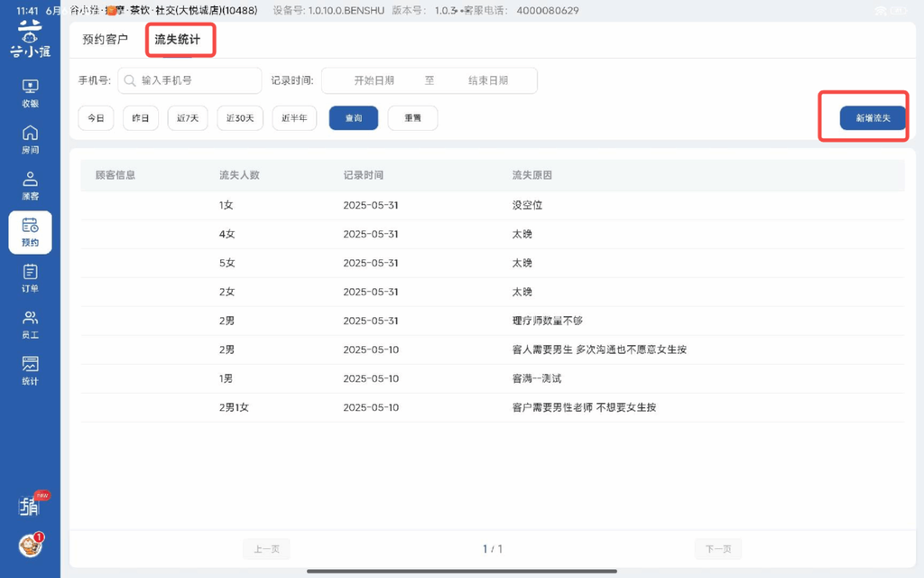Click the 1 / 1 page indicator
Viewport: 924px width, 578px height.
(x=493, y=549)
